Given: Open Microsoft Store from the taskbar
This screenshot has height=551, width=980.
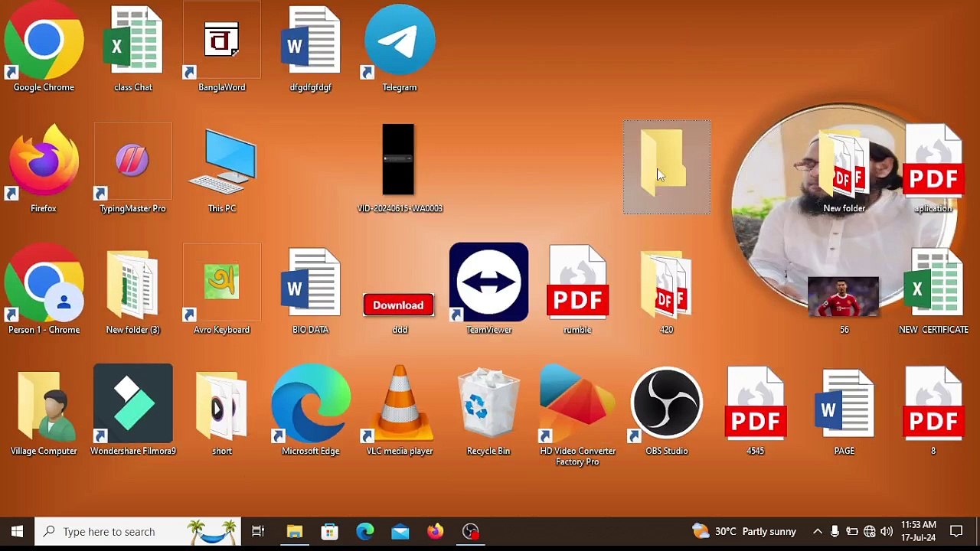Looking at the screenshot, I should tap(330, 532).
